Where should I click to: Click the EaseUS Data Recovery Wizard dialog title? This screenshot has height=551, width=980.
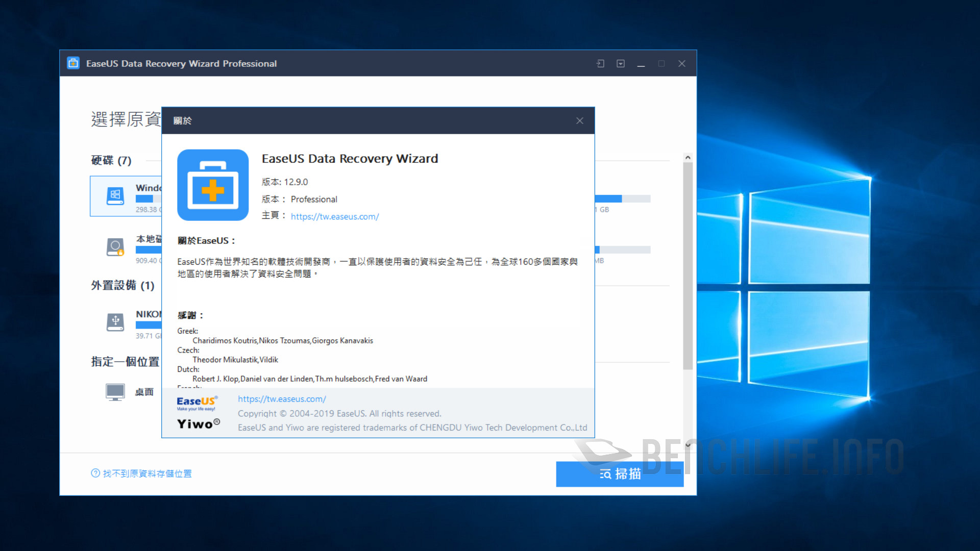[350, 159]
